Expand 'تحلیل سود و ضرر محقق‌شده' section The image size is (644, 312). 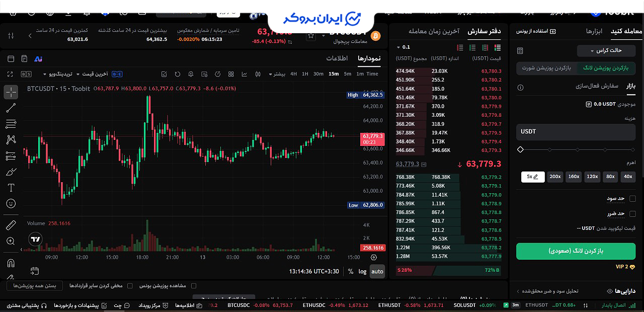(548, 291)
